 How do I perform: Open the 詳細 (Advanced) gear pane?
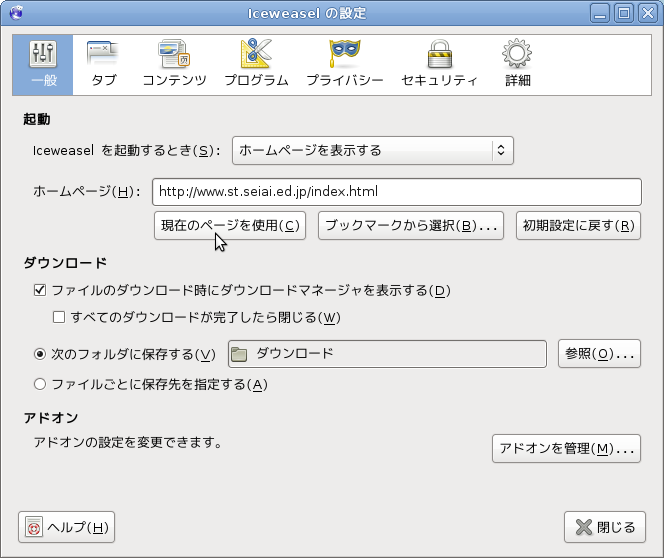click(517, 65)
